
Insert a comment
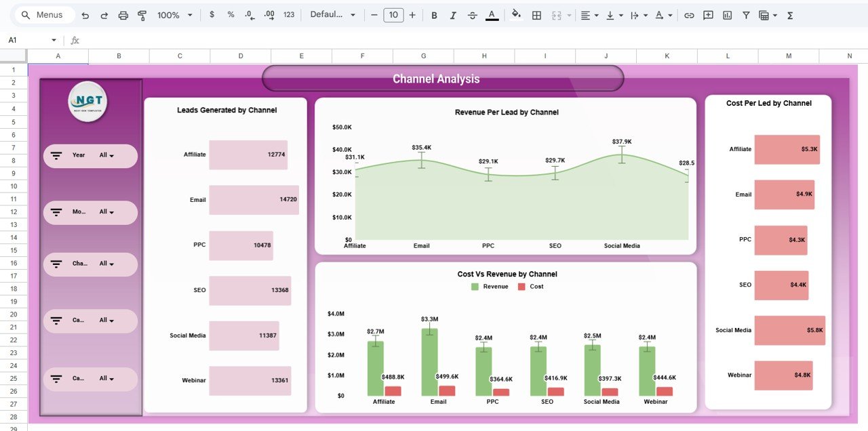tap(708, 14)
